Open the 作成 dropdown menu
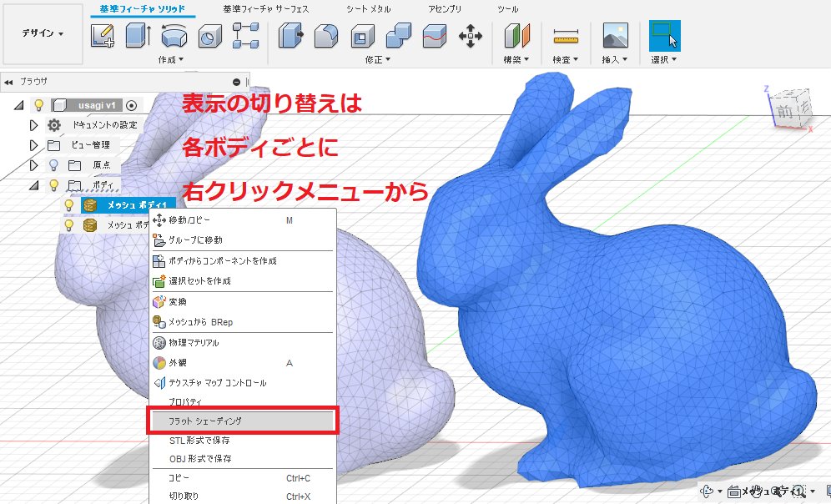 (x=171, y=59)
